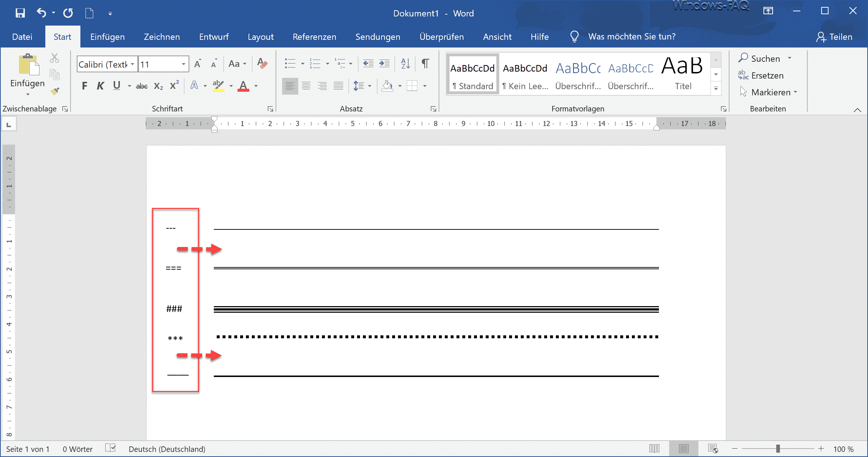Click the Clear Formatting eraser icon
This screenshot has width=868, height=457.
coord(262,64)
